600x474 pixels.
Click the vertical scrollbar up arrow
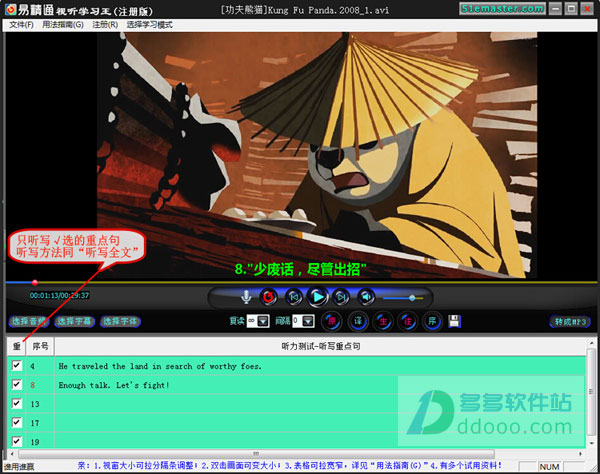(x=592, y=343)
